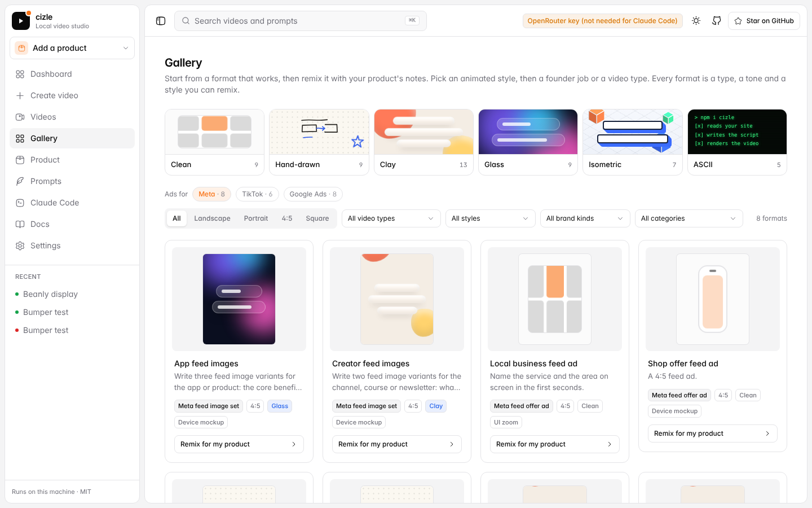This screenshot has width=812, height=508.
Task: Select the 4:5 aspect tab
Action: (x=287, y=218)
